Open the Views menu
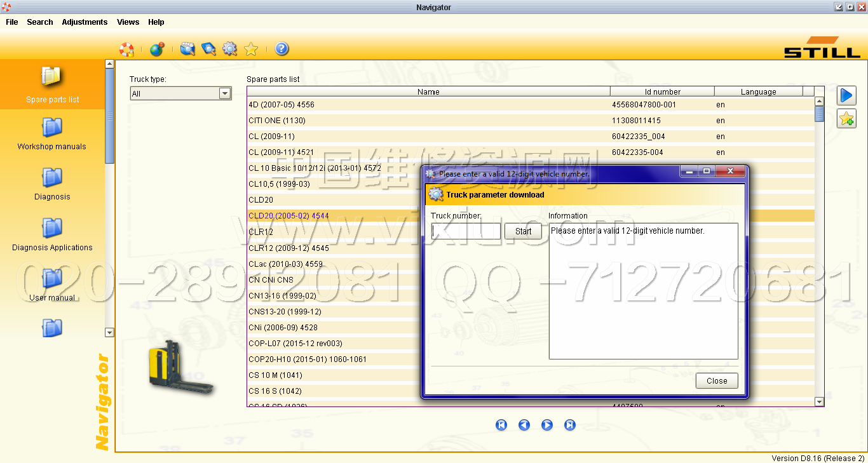The image size is (868, 463). coord(128,22)
